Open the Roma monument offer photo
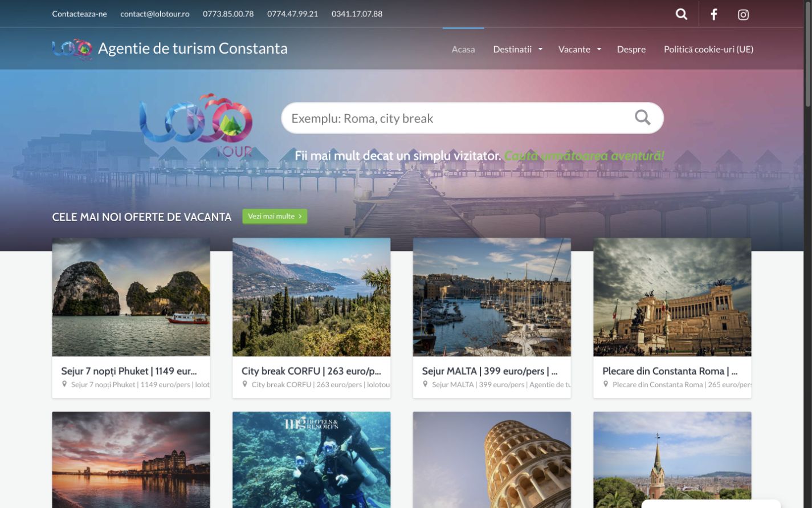The width and height of the screenshot is (812, 508). click(672, 297)
